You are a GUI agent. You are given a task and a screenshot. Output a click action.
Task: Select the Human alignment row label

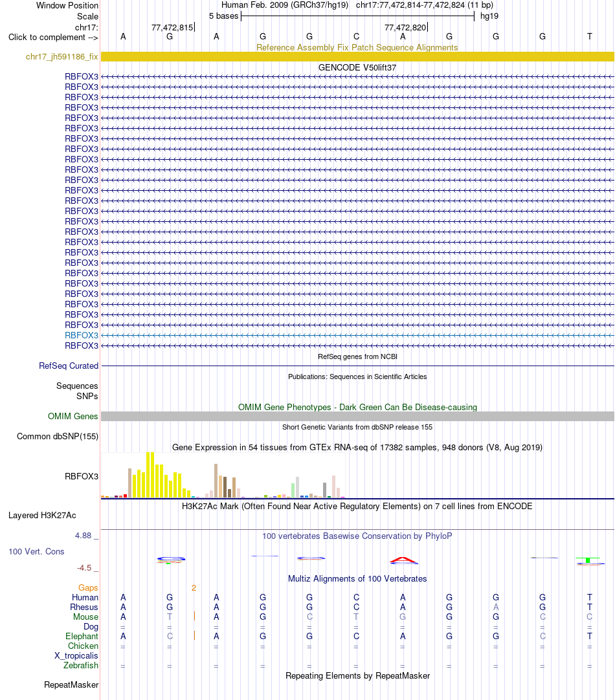coord(85,597)
